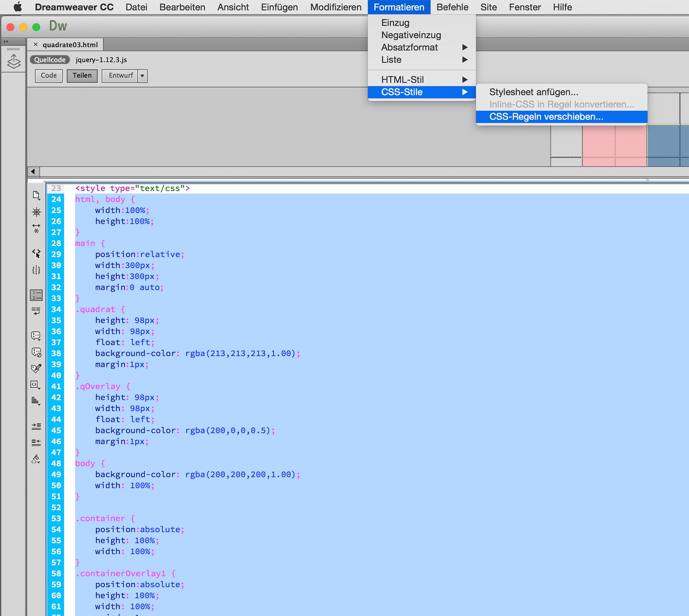This screenshot has height=616, width=689.
Task: Click the Format Source Code icon
Action: click(36, 459)
